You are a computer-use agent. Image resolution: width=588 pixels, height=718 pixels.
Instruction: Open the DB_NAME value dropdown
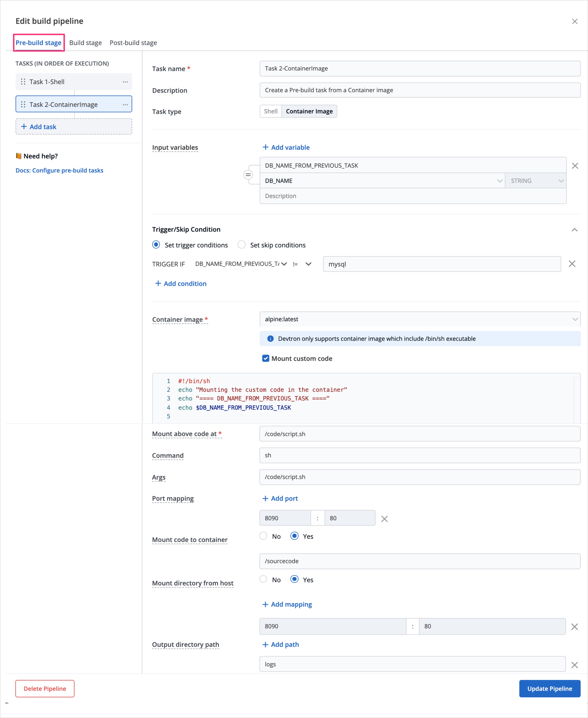pyautogui.click(x=382, y=181)
